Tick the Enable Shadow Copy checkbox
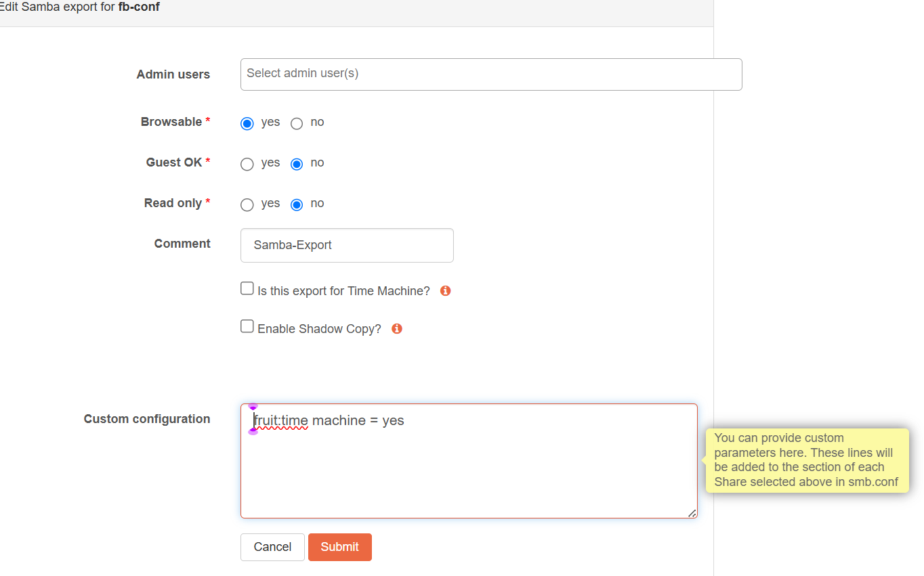 [x=247, y=327]
